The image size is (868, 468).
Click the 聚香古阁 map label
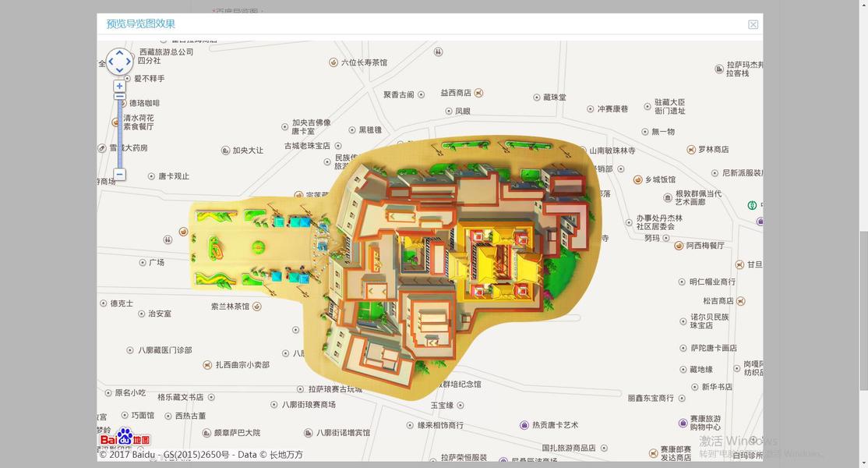point(399,94)
